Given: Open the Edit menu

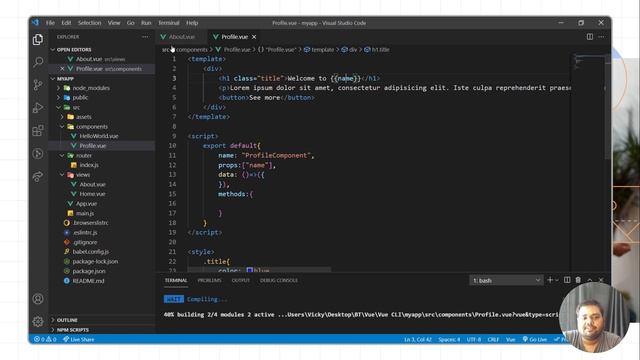Looking at the screenshot, I should click(66, 23).
